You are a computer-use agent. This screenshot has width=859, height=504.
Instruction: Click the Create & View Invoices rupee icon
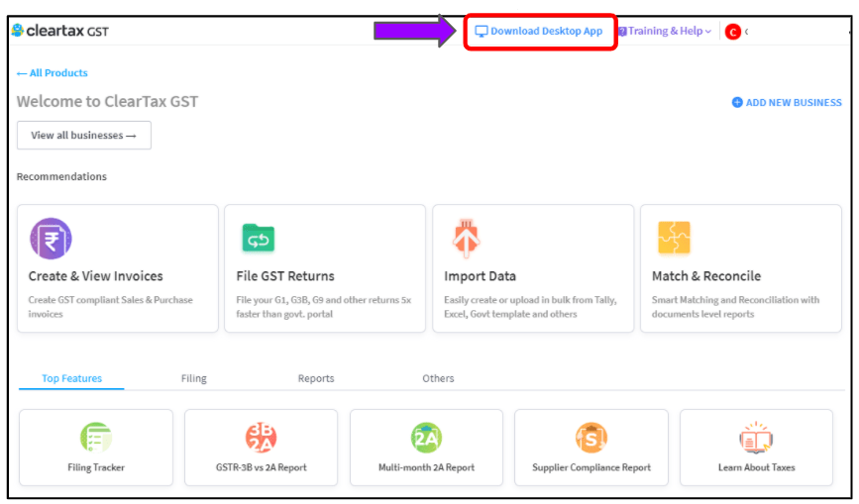[51, 239]
